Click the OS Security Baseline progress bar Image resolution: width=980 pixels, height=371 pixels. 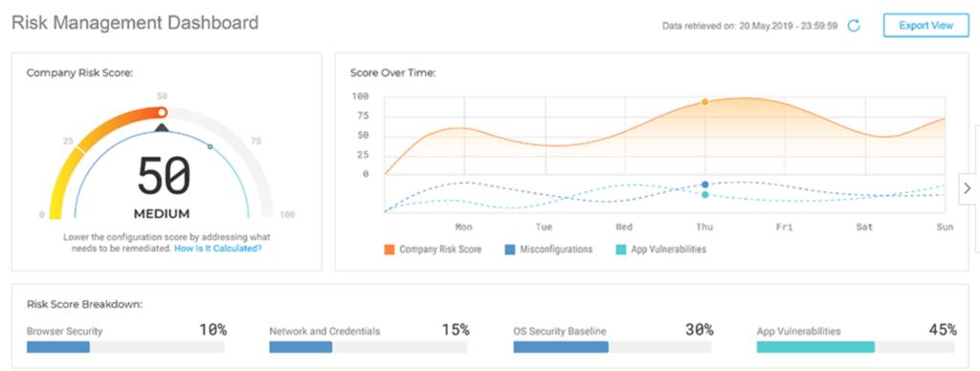pyautogui.click(x=612, y=347)
